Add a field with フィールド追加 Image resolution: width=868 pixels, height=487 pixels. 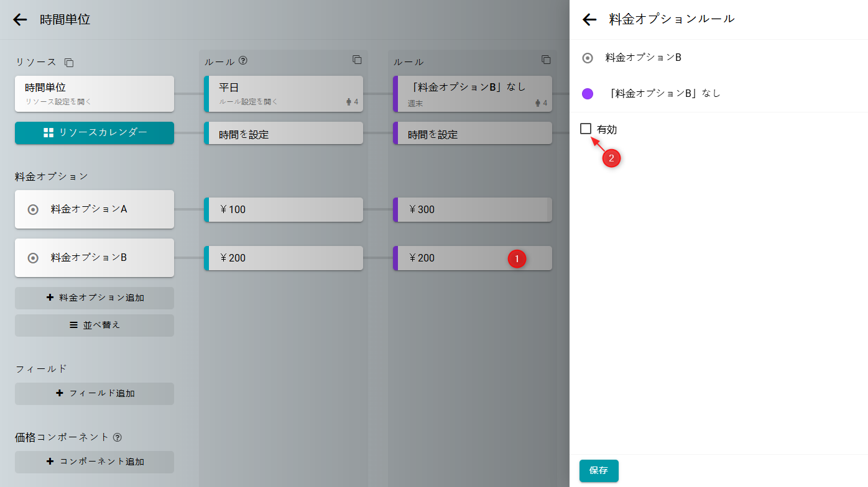95,394
